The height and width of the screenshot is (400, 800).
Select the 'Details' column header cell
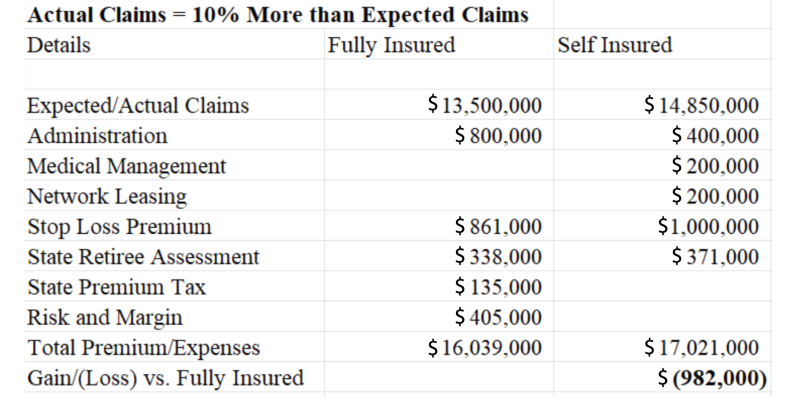(x=59, y=45)
